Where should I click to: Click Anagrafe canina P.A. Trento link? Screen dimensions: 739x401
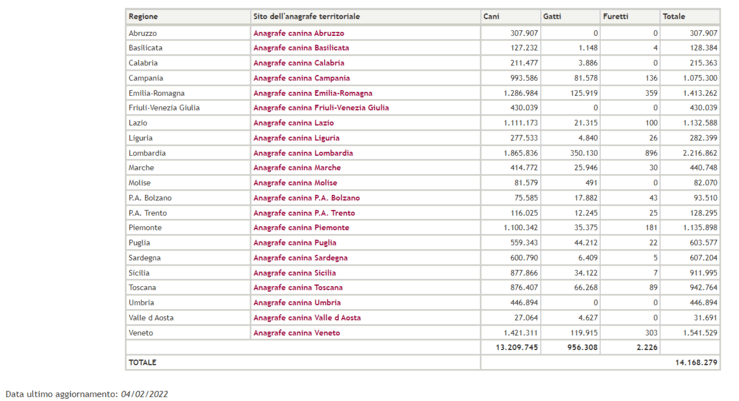[x=304, y=213]
